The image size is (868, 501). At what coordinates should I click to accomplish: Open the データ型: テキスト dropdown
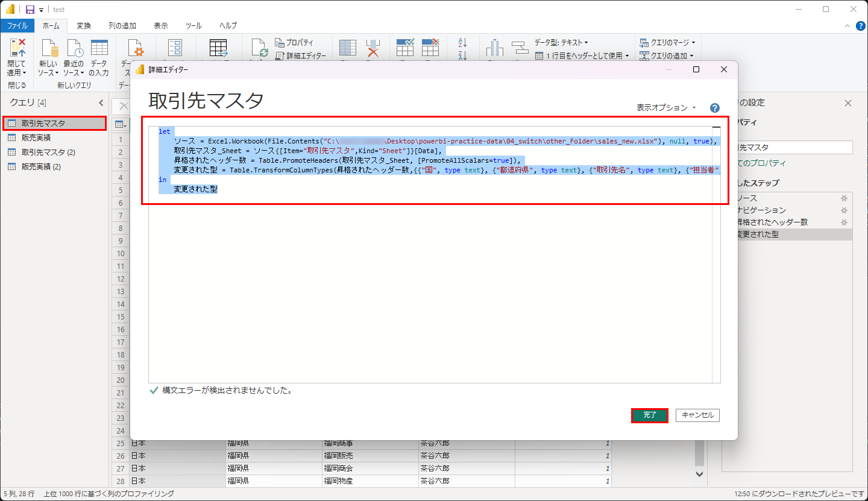pos(561,43)
